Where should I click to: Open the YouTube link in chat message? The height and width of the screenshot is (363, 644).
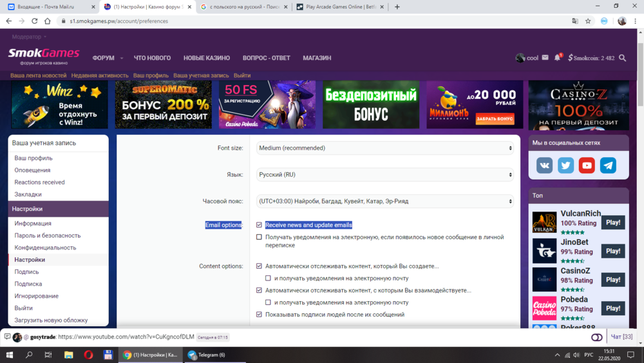coord(126,337)
